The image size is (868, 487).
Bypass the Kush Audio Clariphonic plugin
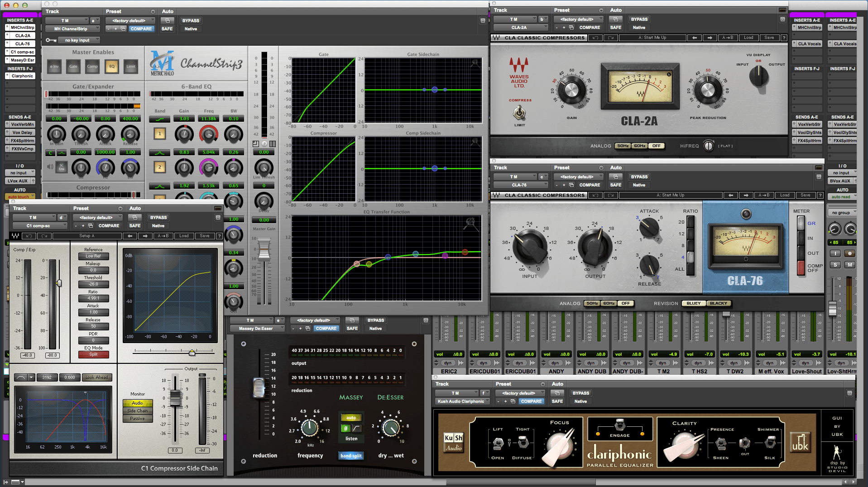(x=580, y=393)
